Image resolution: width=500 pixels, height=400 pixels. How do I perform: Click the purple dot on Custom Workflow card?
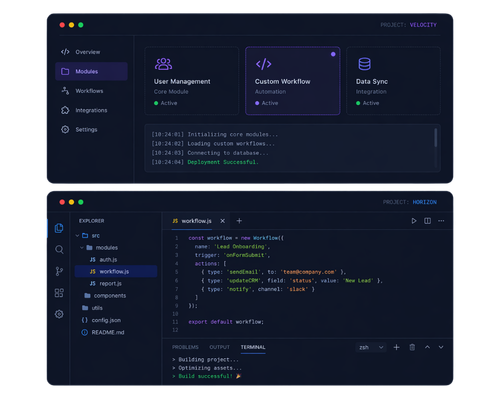click(x=333, y=54)
